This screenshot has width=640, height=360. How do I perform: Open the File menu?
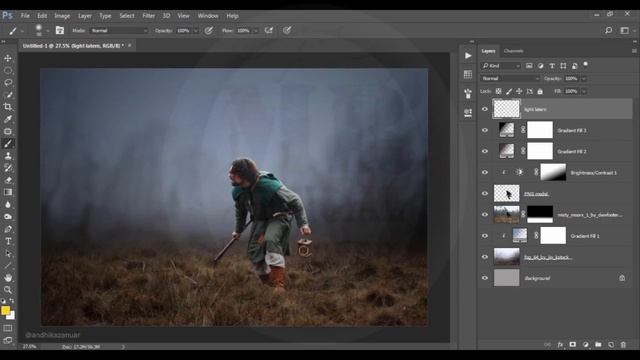click(x=25, y=16)
